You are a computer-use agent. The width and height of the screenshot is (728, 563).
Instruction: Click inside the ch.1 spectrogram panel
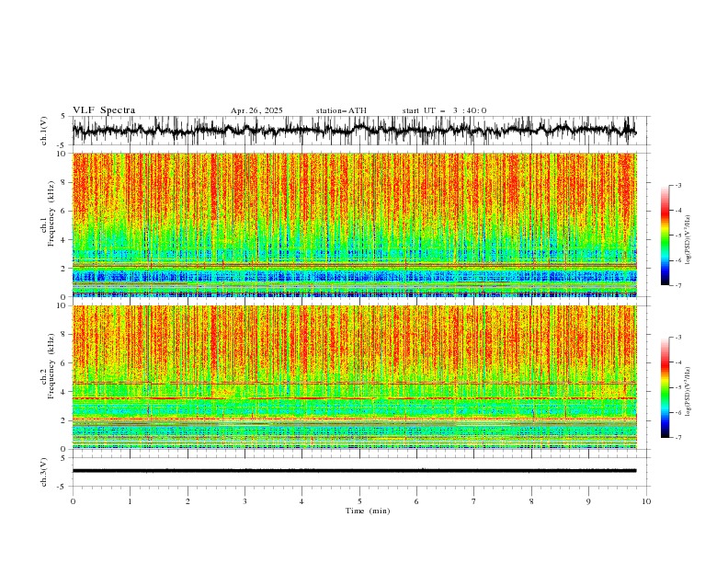[x=354, y=224]
